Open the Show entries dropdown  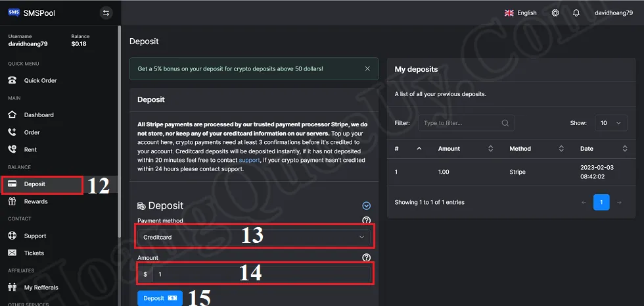tap(611, 123)
